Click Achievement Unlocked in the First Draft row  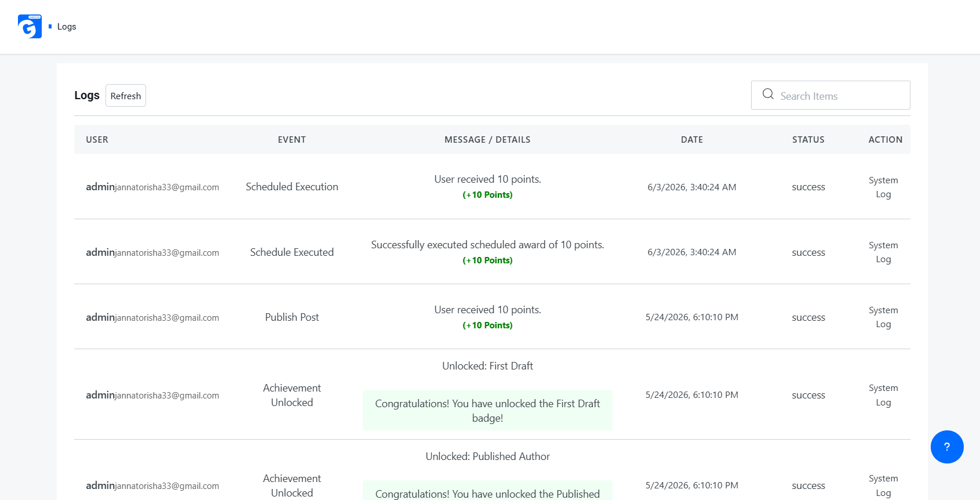[292, 395]
